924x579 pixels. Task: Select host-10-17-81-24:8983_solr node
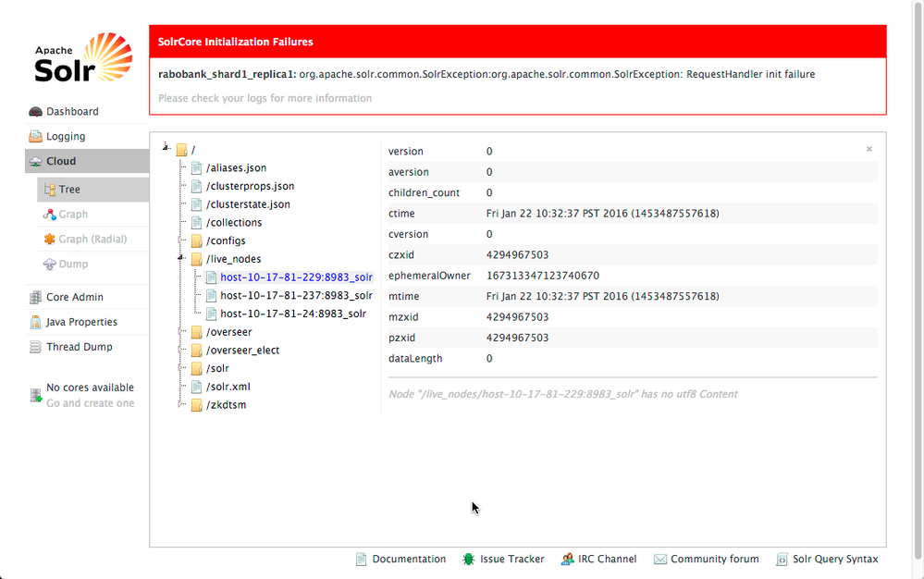[x=293, y=314]
